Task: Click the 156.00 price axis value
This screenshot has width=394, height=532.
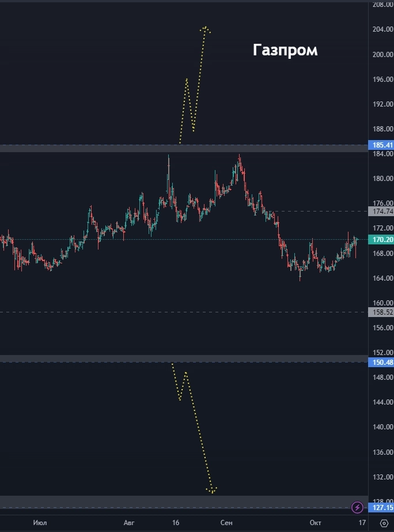Action: (382, 327)
